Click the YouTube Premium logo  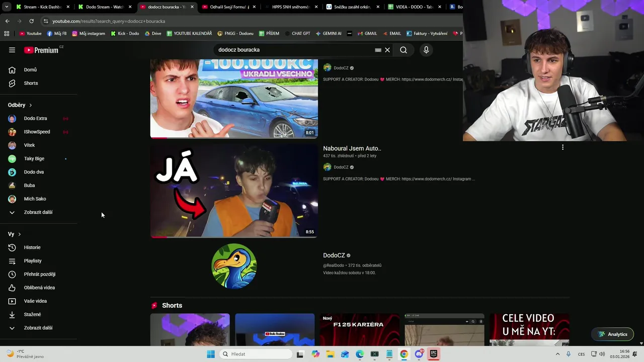(x=42, y=50)
